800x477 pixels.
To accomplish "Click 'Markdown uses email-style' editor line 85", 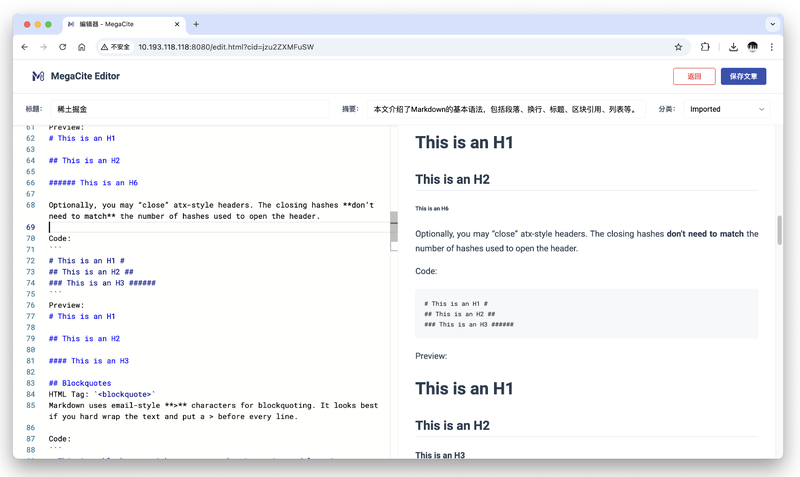I will click(x=213, y=411).
